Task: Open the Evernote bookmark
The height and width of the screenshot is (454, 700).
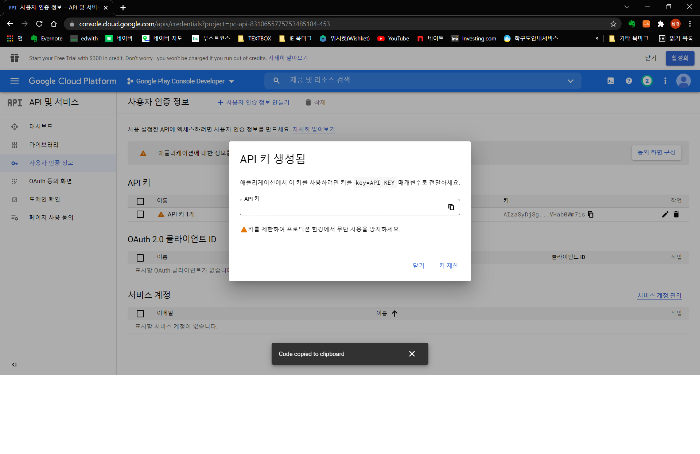Action: [x=46, y=38]
